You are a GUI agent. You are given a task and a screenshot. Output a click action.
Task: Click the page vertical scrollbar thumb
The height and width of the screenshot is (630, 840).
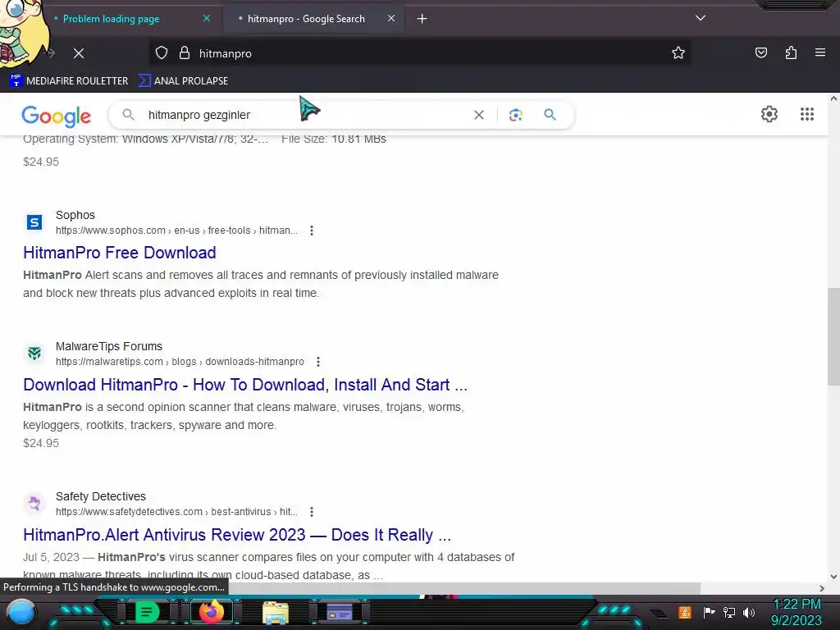(x=833, y=336)
